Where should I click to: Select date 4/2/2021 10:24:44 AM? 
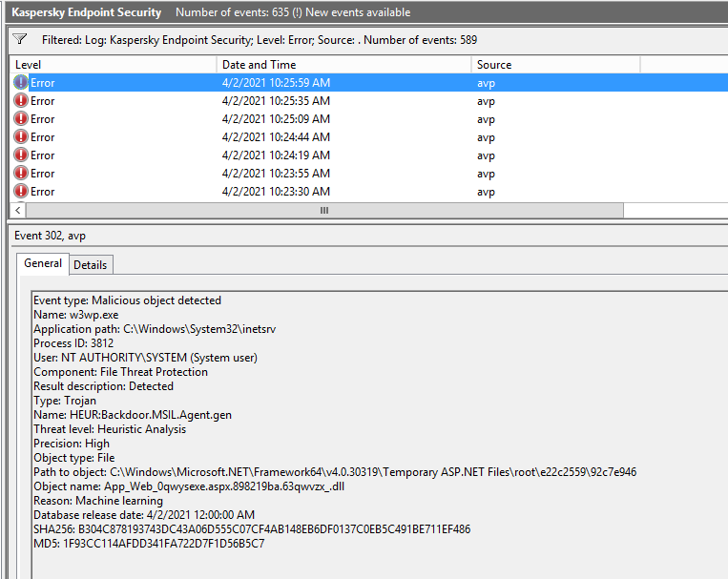pyautogui.click(x=276, y=137)
